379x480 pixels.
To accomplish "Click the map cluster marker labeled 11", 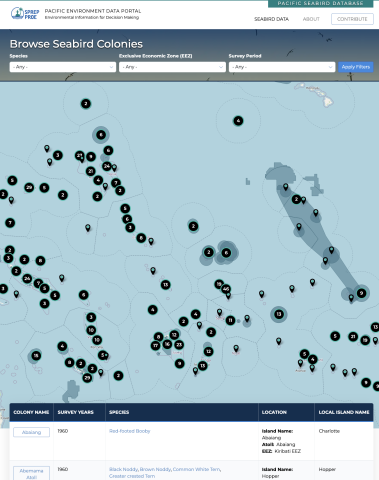I will [x=230, y=321].
